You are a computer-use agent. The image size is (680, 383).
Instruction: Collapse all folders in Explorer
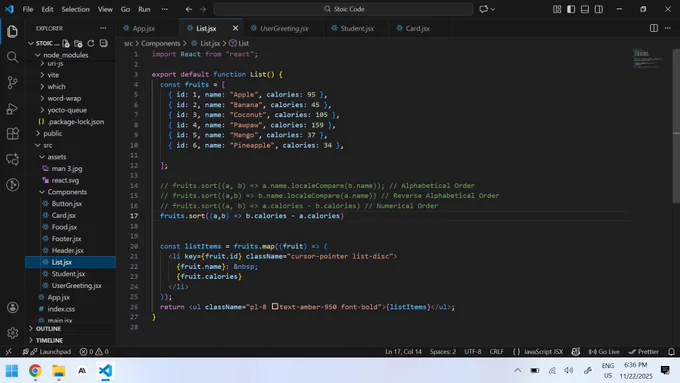point(104,43)
